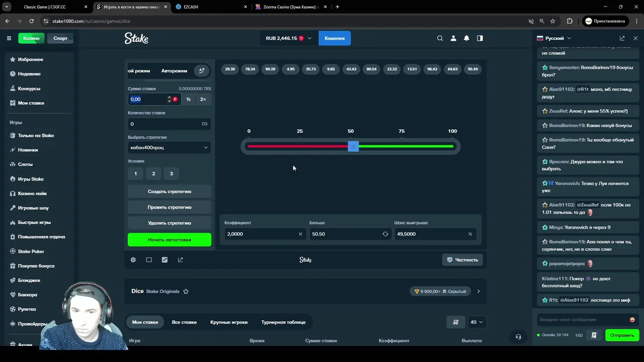The width and height of the screenshot is (644, 362).
Task: Open emoji picker in chat input
Action: pyautogui.click(x=632, y=320)
